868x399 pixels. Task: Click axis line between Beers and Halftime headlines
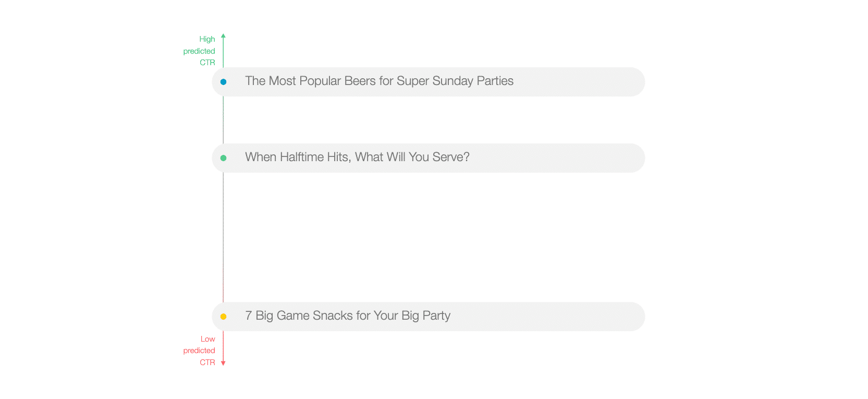223,120
